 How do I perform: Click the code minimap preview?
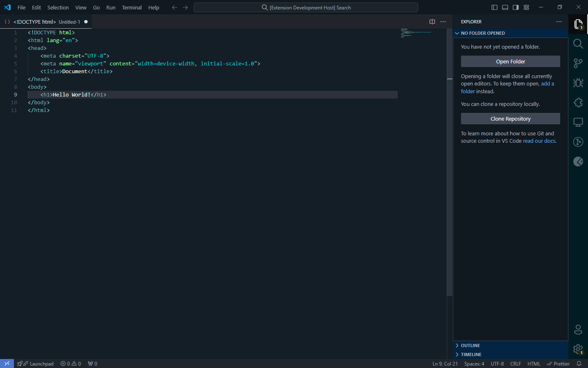click(x=416, y=33)
